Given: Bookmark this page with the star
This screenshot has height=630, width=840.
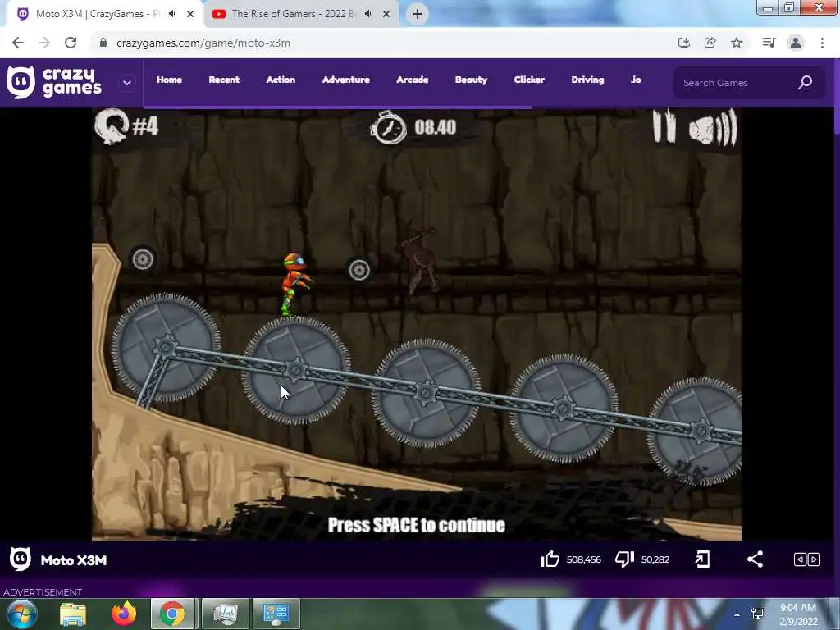Looking at the screenshot, I should point(737,43).
